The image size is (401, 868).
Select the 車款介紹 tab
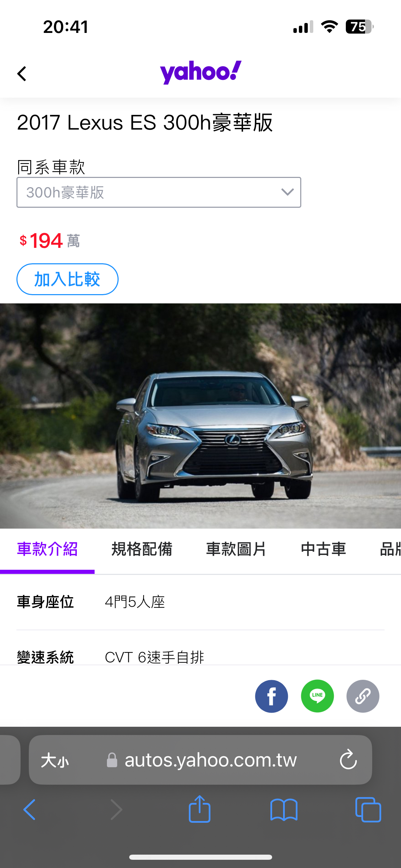[x=47, y=549]
